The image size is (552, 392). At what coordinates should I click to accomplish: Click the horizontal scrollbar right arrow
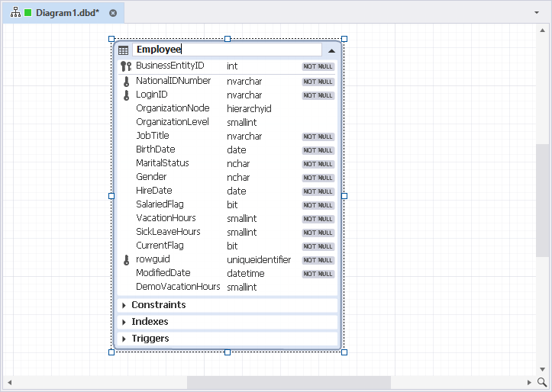click(529, 382)
